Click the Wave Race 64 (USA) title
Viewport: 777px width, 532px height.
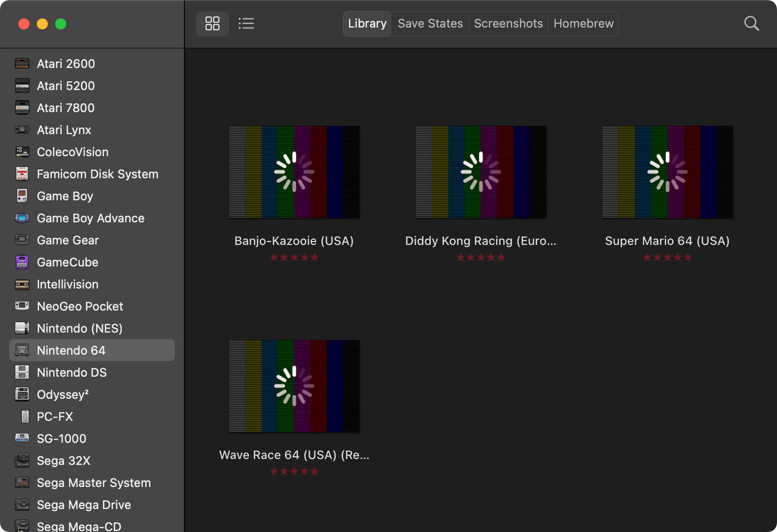tap(294, 455)
